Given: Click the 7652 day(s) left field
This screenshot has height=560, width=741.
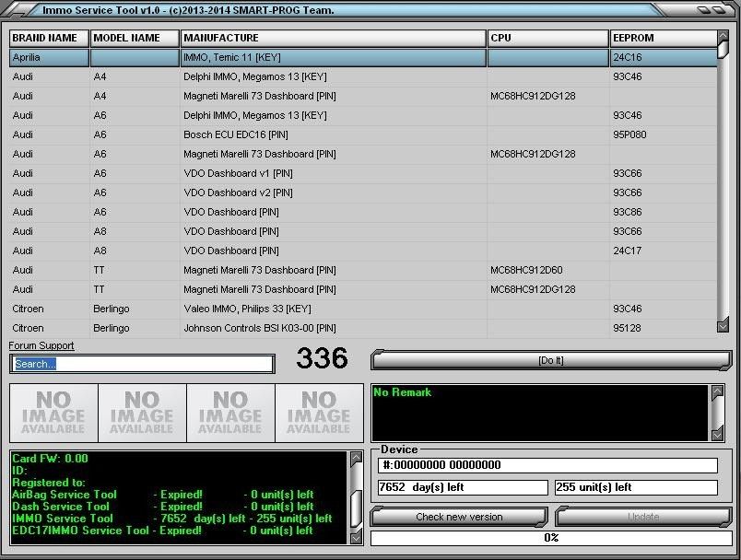Looking at the screenshot, I should coord(463,488).
